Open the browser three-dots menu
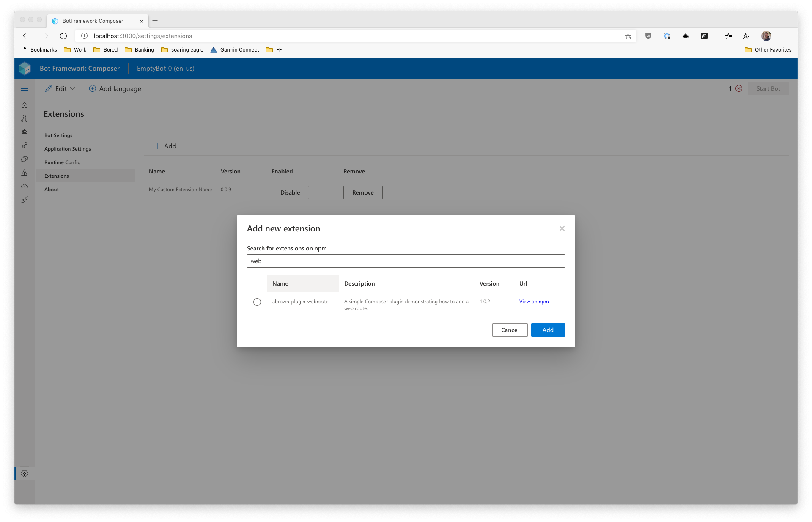812x522 pixels. (786, 36)
